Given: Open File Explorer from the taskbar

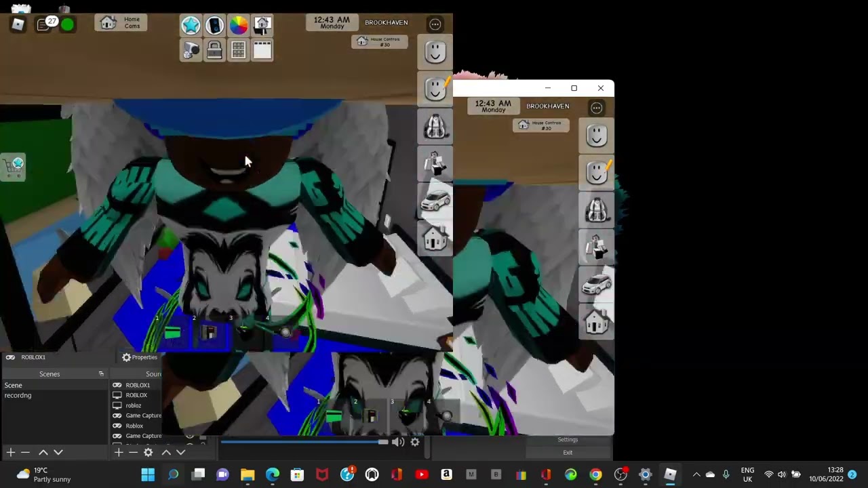Looking at the screenshot, I should [x=248, y=474].
